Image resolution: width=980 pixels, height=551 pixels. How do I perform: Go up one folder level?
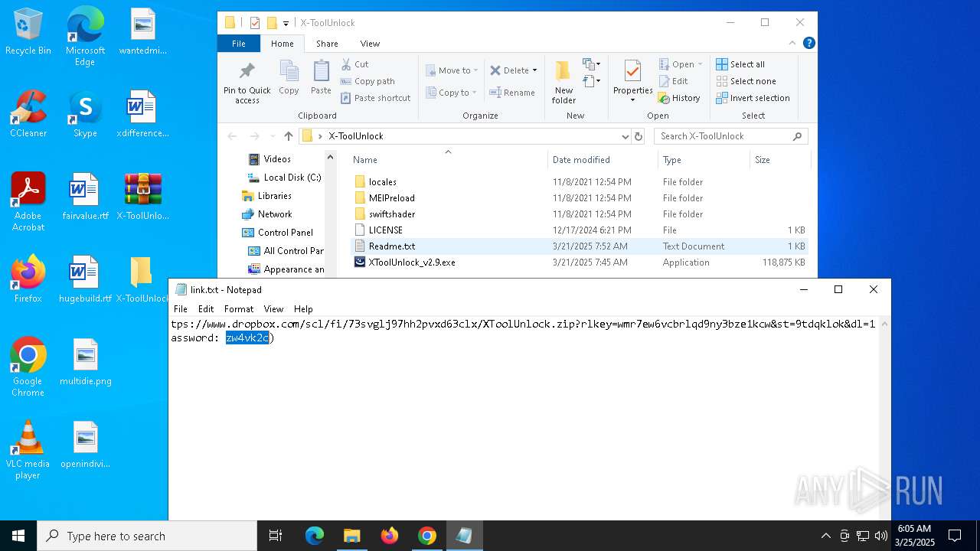[289, 136]
